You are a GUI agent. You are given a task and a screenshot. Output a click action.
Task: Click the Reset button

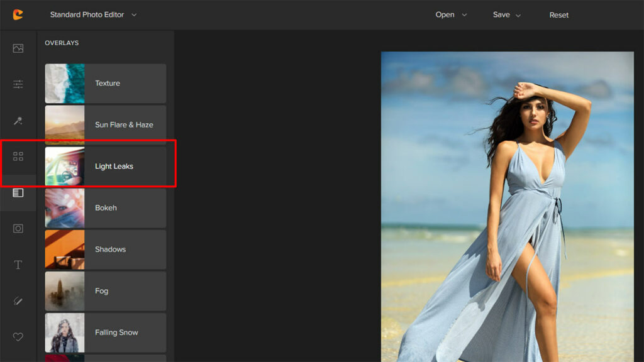click(559, 15)
